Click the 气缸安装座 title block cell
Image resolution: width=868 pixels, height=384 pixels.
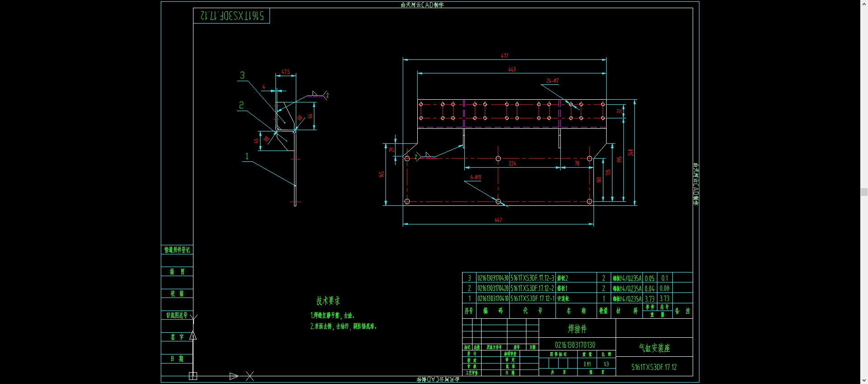pos(654,348)
